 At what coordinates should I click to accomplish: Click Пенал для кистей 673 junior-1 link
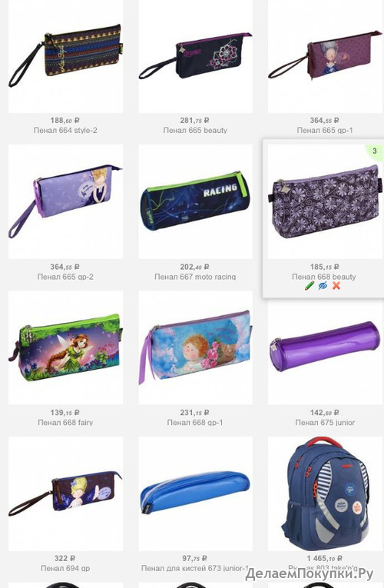(195, 569)
